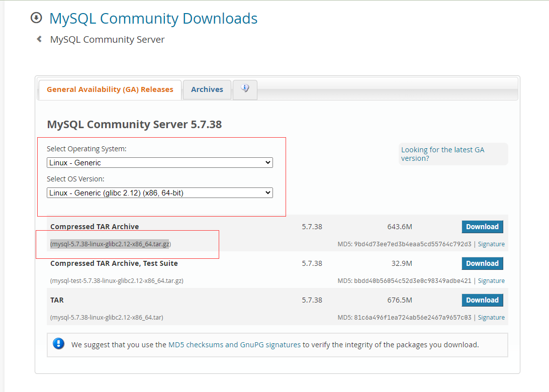
Task: Open the Select Operating System dropdown
Action: pyautogui.click(x=160, y=163)
